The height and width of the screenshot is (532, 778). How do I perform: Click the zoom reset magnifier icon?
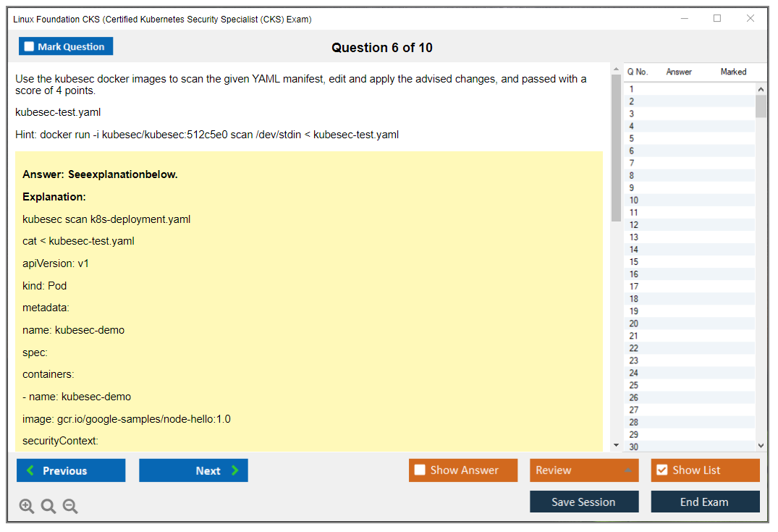(48, 507)
